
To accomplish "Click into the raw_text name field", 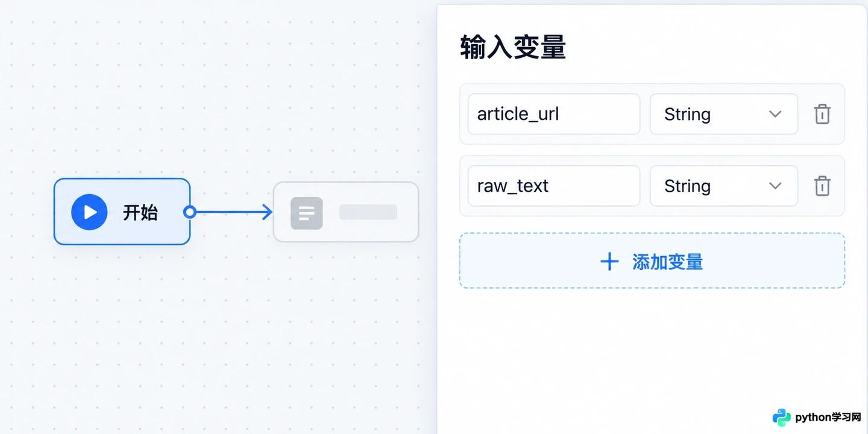I will click(x=553, y=186).
